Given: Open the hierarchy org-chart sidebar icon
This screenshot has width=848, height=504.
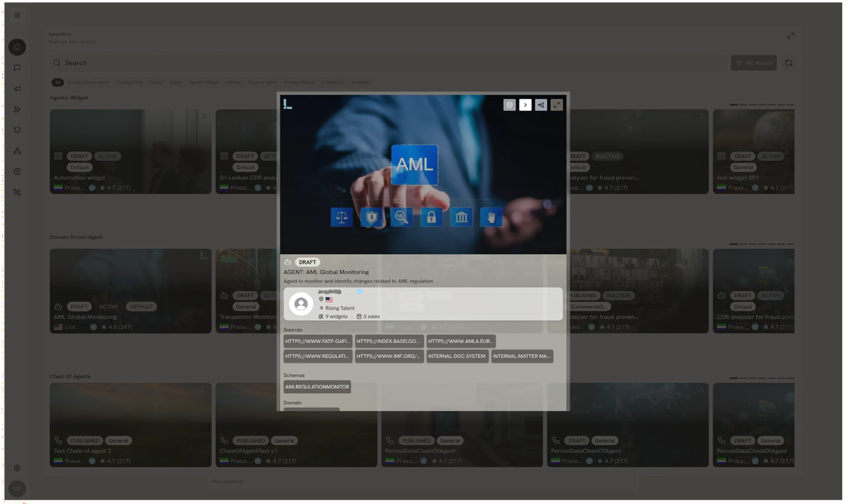Looking at the screenshot, I should tap(17, 151).
